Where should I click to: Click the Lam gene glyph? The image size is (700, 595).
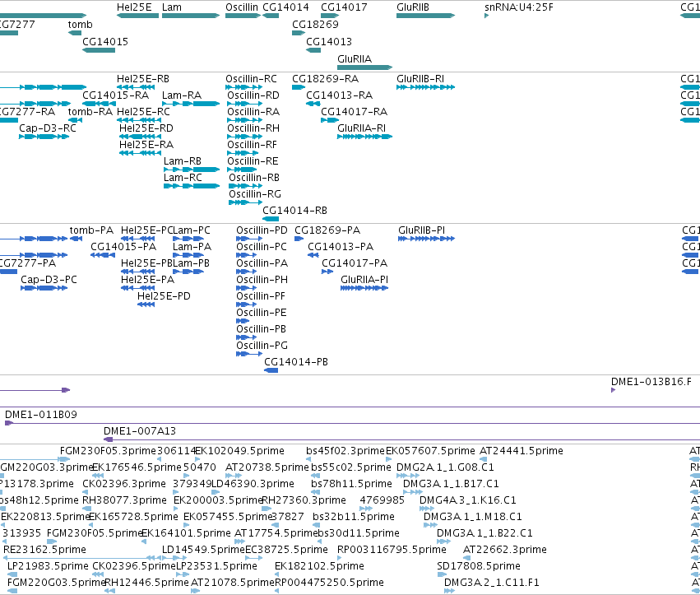click(x=191, y=16)
